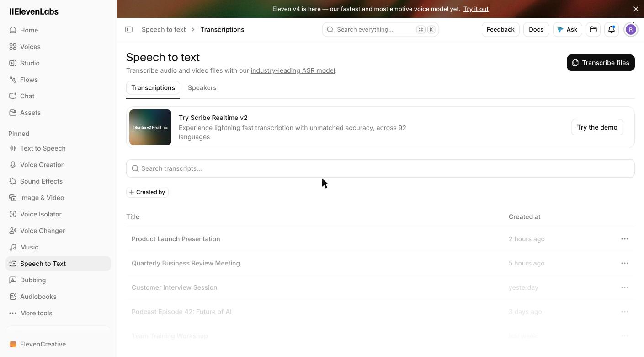Viewport: 644px width, 357px height.
Task: Open Image & Video tool
Action: [x=58, y=198]
